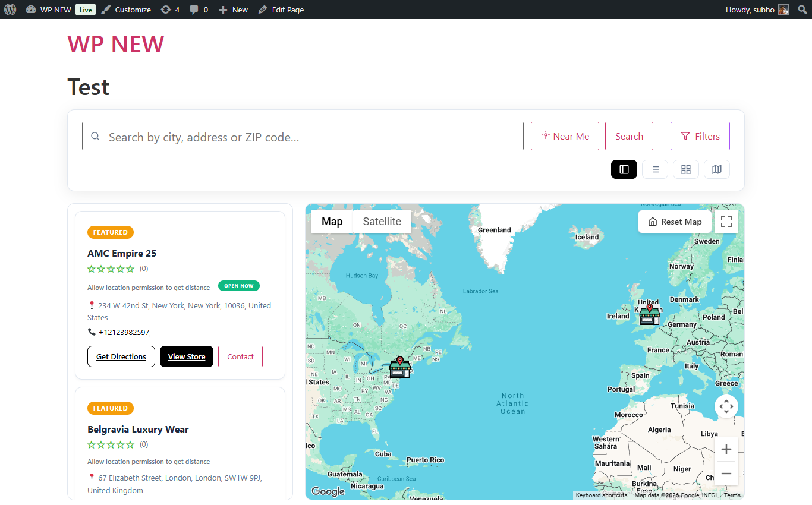Switch the map to Map type
This screenshot has width=812, height=505.
pos(332,222)
